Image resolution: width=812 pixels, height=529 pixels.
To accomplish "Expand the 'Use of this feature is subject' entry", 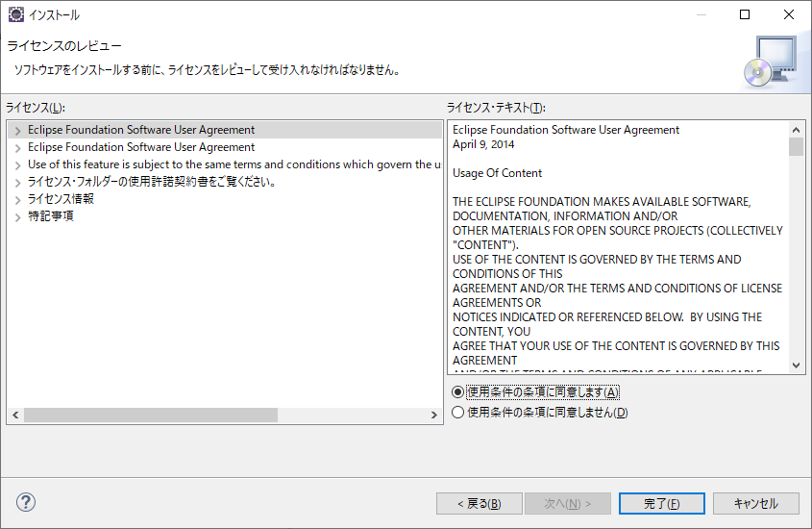I will point(17,164).
